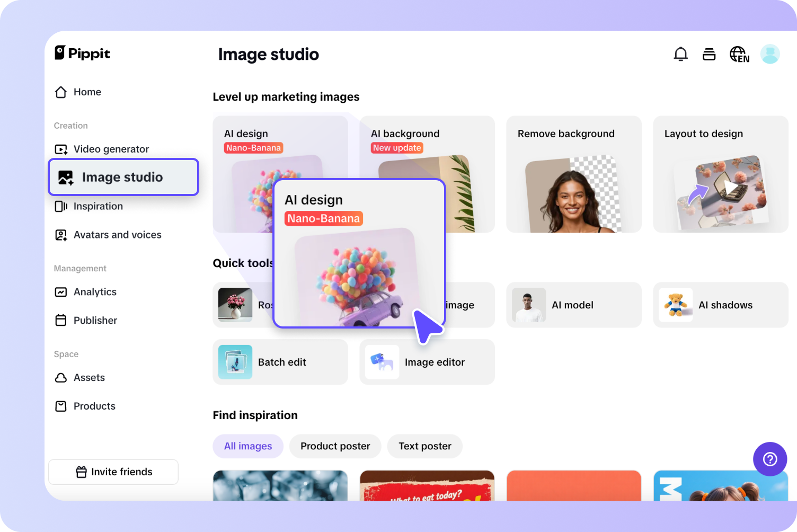The image size is (797, 532).
Task: Click the Batch edit quick tool icon
Action: tap(235, 362)
